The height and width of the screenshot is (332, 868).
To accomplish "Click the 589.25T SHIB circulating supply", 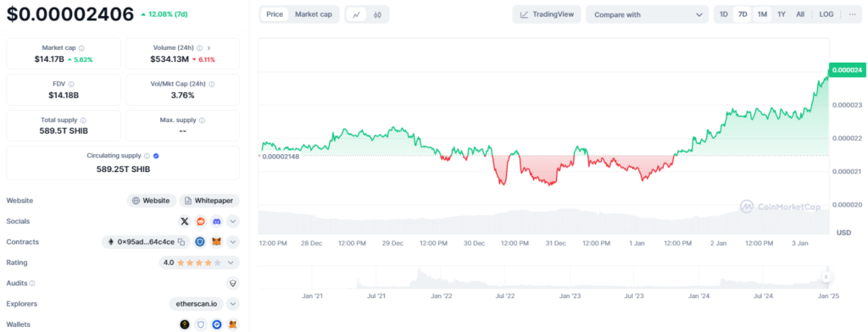I will tap(123, 169).
